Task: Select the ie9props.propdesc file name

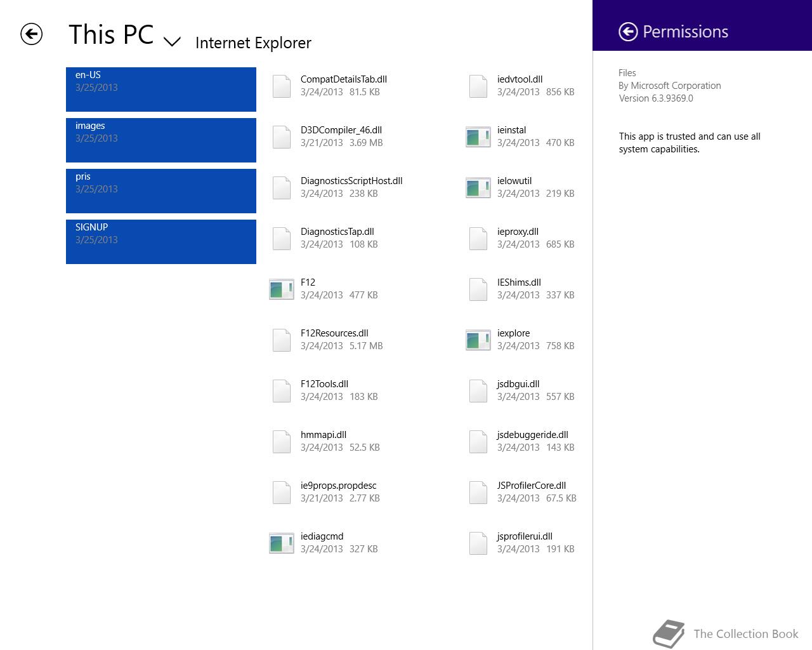Action: tap(338, 486)
